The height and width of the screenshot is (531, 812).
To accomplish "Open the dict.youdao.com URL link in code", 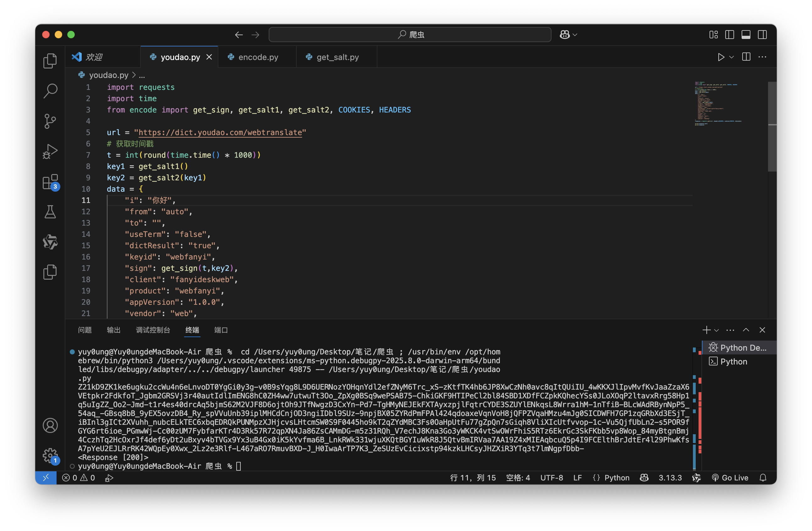I will click(x=220, y=132).
